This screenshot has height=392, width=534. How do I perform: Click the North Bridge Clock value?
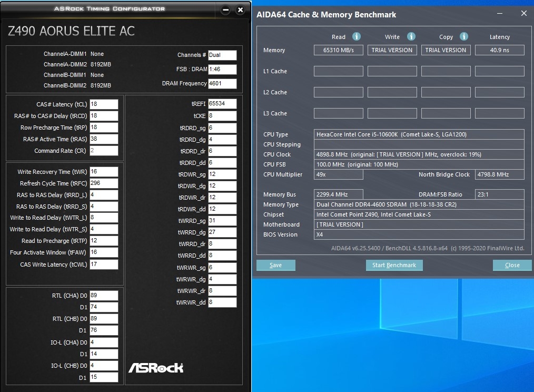pos(500,174)
